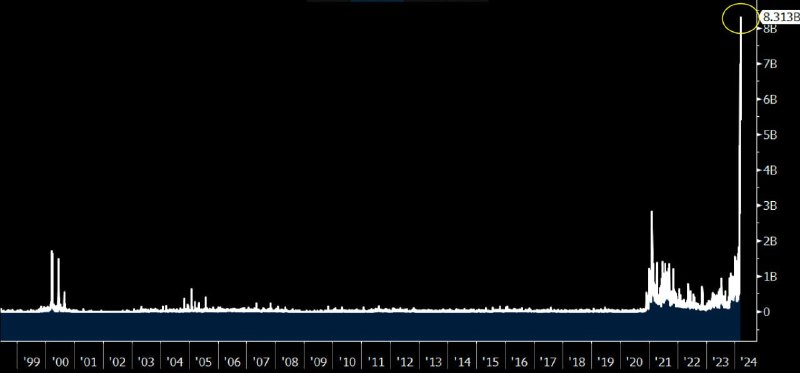The height and width of the screenshot is (373, 800).
Task: Click the 5B axis label
Action: [x=769, y=135]
